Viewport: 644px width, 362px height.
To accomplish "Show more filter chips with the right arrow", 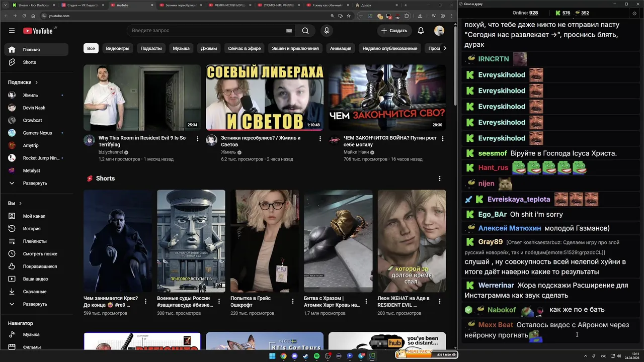I will tap(444, 48).
